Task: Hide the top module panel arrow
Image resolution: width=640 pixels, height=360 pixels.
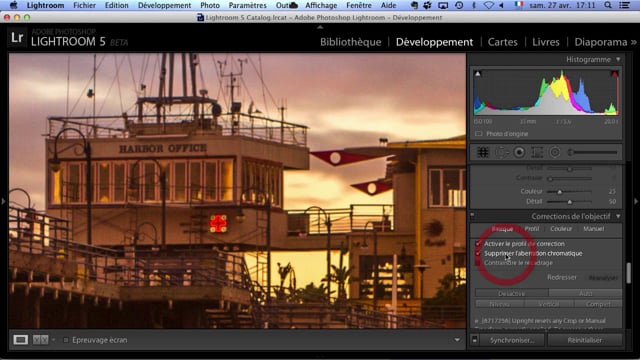Action: [x=320, y=27]
